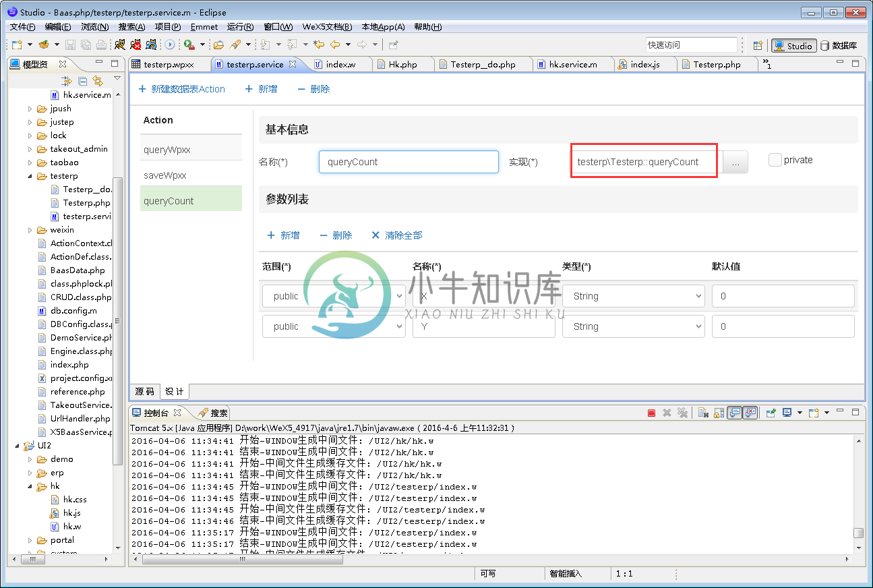Click the Display Selected Console monitor icon
The height and width of the screenshot is (588, 873).
click(x=787, y=413)
